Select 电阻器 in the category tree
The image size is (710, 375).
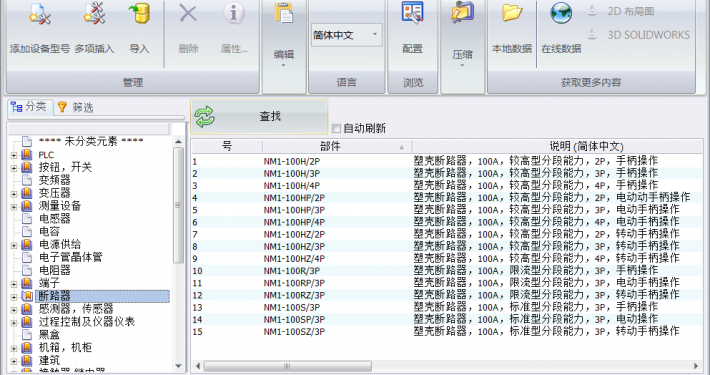click(x=55, y=270)
